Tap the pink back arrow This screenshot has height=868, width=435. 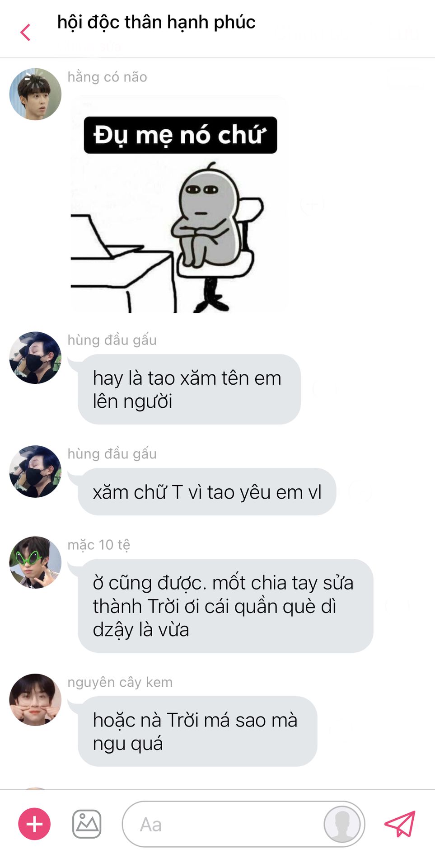(26, 32)
